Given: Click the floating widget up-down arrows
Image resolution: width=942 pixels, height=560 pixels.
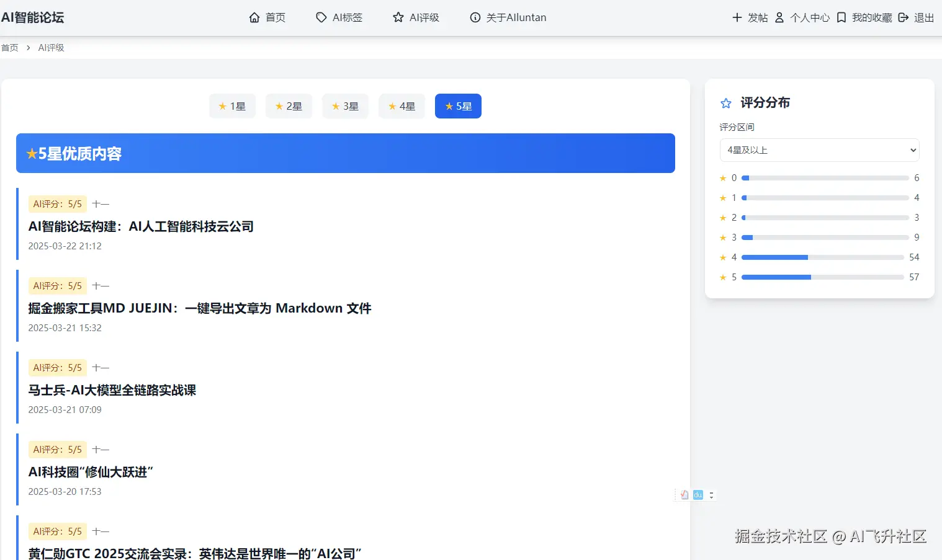Looking at the screenshot, I should pos(712,495).
